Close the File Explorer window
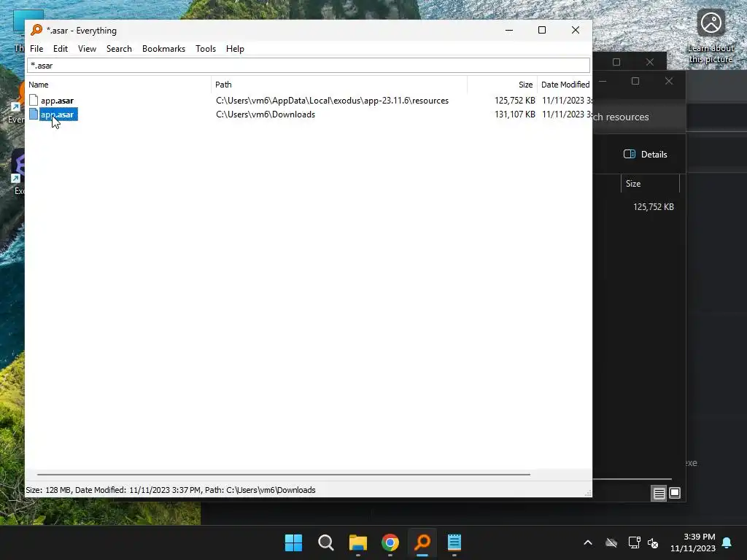Image resolution: width=747 pixels, height=560 pixels. click(x=669, y=81)
